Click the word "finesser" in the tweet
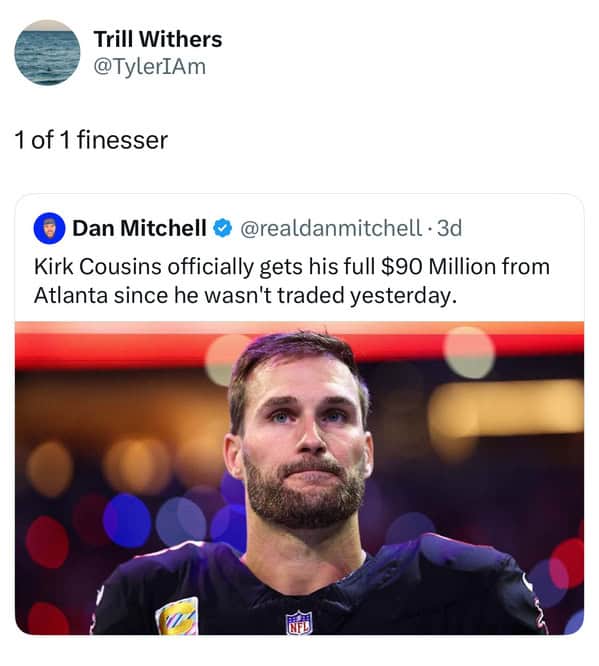This screenshot has width=599, height=666. pos(123,140)
